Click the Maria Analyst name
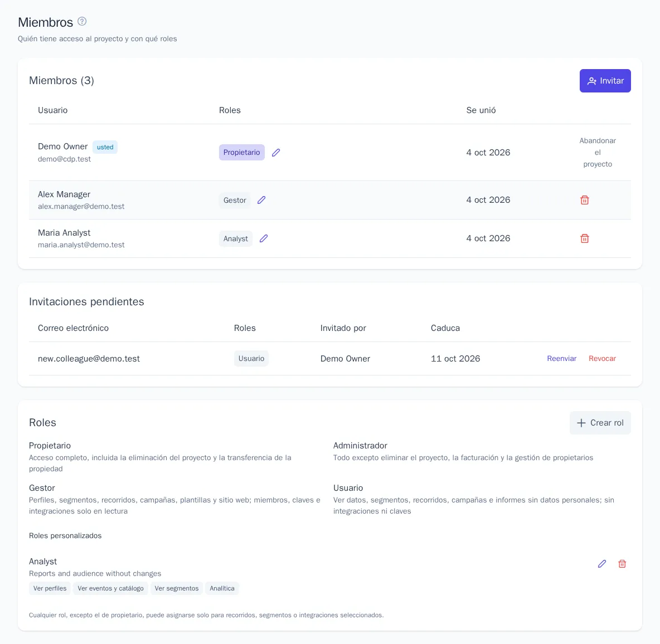The image size is (660, 644). [64, 233]
